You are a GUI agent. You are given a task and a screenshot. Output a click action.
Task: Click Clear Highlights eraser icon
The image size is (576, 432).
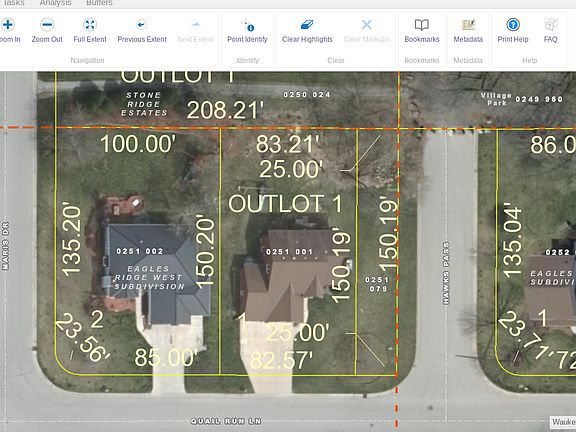307,25
